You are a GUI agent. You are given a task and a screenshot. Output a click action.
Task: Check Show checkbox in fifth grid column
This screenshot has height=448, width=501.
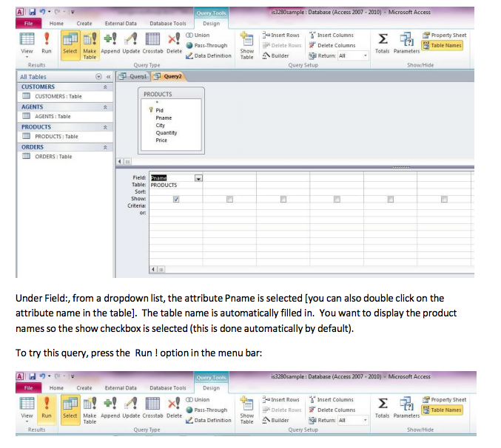391,199
